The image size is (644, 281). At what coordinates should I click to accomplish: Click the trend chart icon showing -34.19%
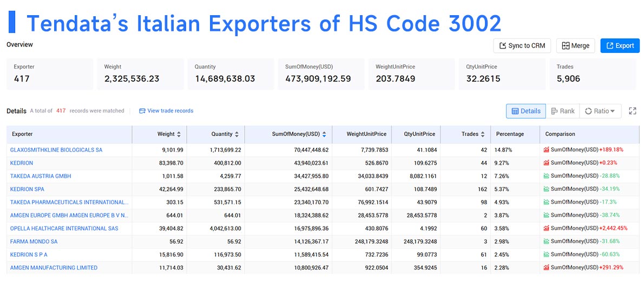pyautogui.click(x=546, y=189)
